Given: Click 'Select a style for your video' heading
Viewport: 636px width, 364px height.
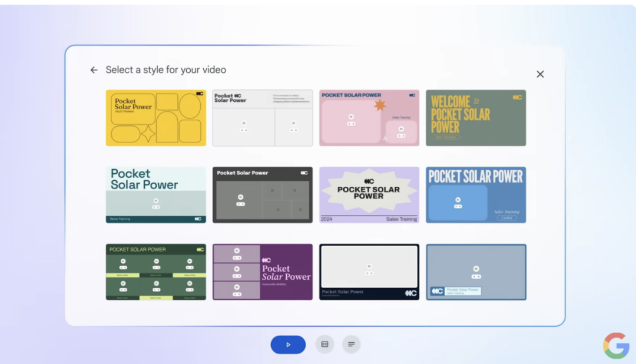Looking at the screenshot, I should click(x=166, y=70).
